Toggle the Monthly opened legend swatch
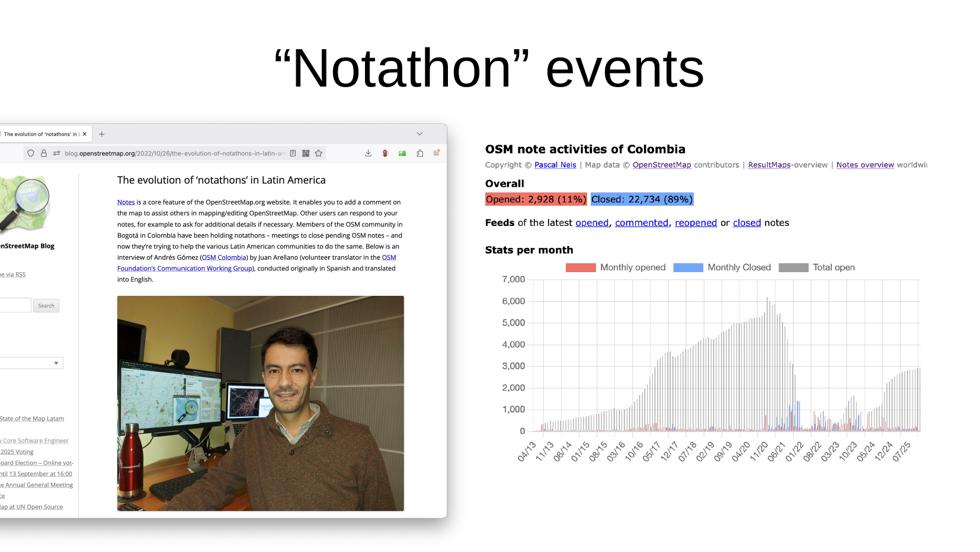Viewport: 980px width, 552px height. 580,267
